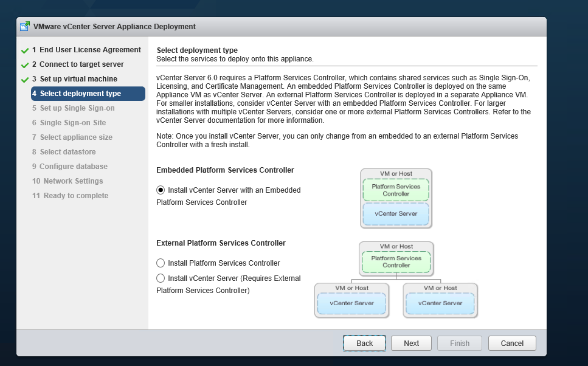Click 'Select the services to deploy' subtitle
This screenshot has height=366, width=588.
tap(235, 59)
